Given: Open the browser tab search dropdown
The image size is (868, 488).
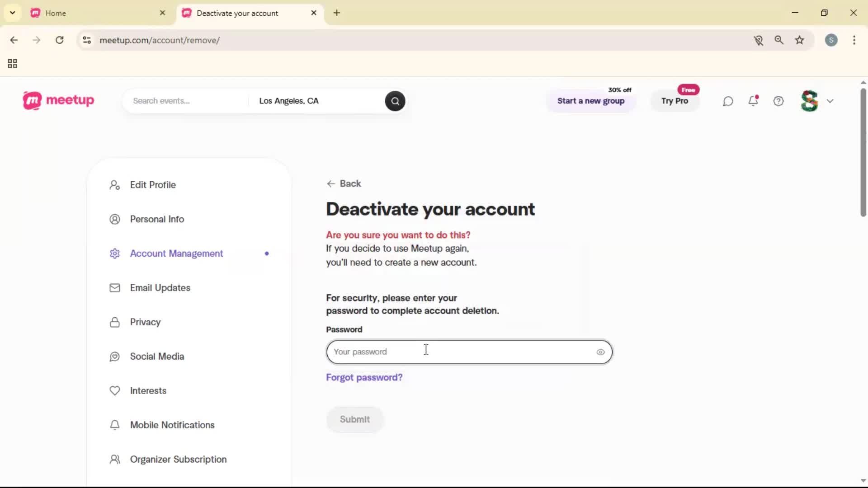Looking at the screenshot, I should coord(12,13).
